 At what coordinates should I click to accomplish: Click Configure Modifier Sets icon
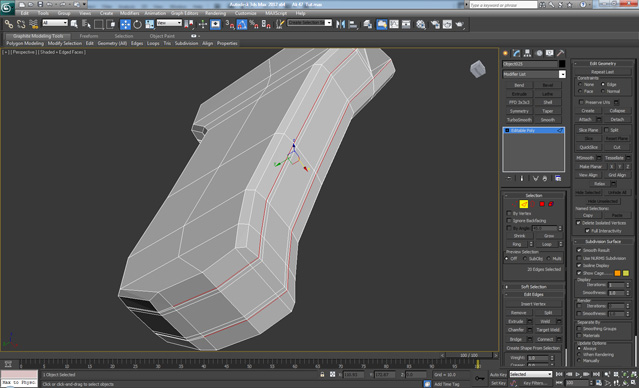(558, 179)
